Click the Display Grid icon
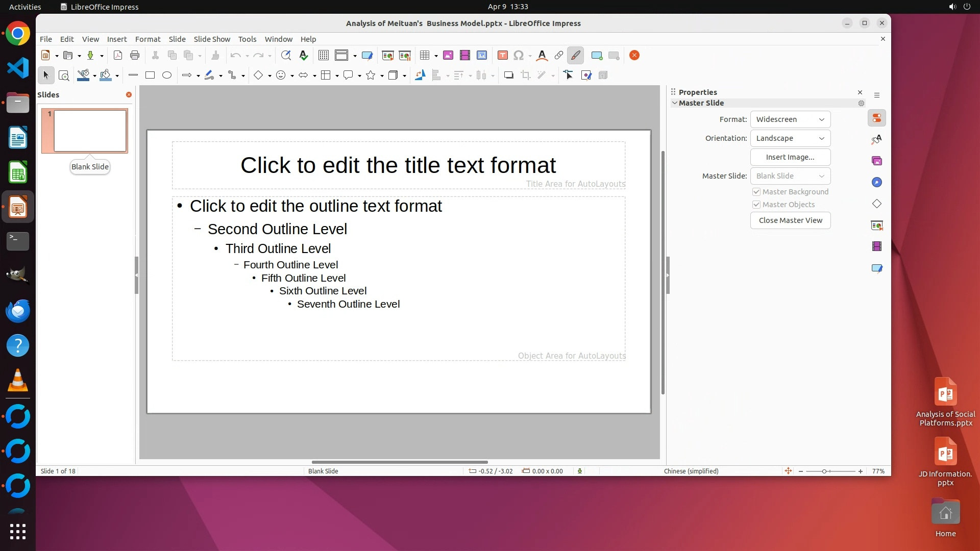The width and height of the screenshot is (980, 551). pos(324,56)
